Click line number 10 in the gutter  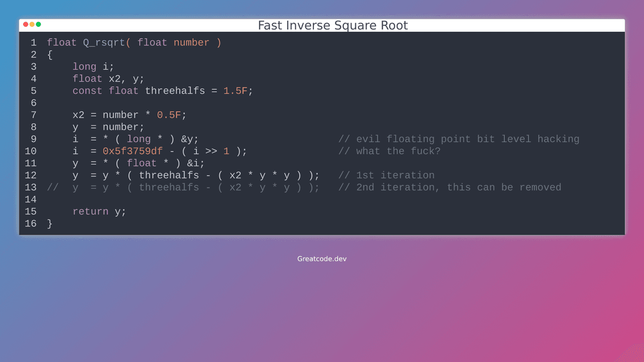click(x=31, y=151)
